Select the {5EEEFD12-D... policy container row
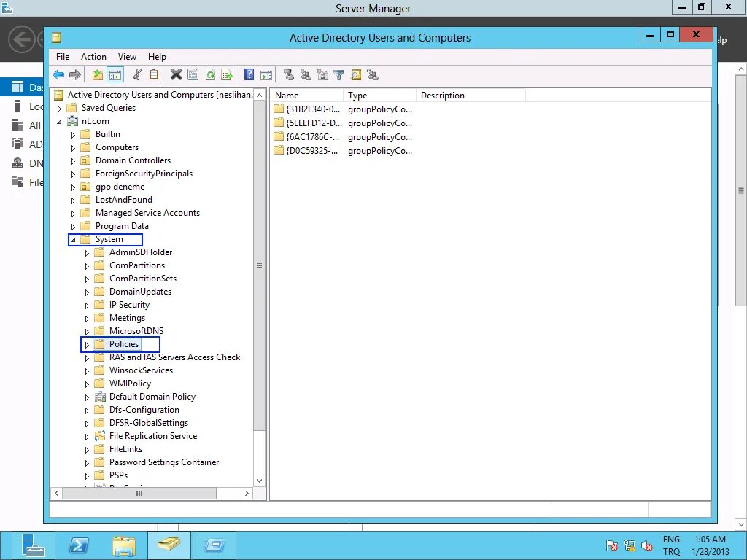Image resolution: width=747 pixels, height=560 pixels. tap(343, 122)
